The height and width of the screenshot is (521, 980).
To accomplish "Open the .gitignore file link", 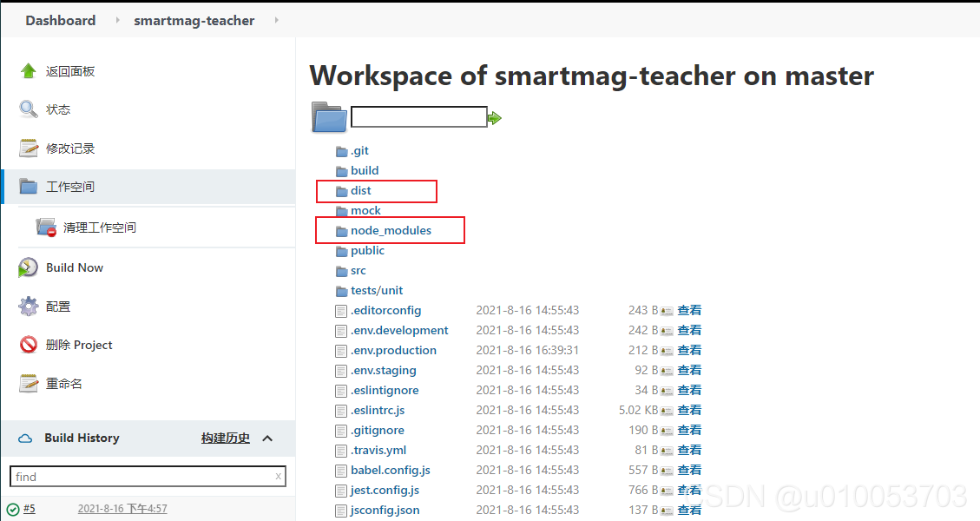I will point(378,431).
